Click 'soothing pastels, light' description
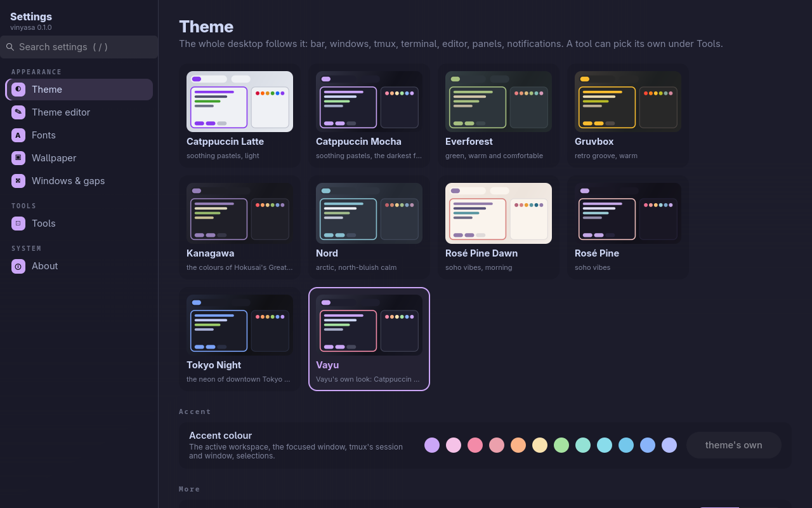Viewport: 812px width, 508px height. (x=223, y=156)
